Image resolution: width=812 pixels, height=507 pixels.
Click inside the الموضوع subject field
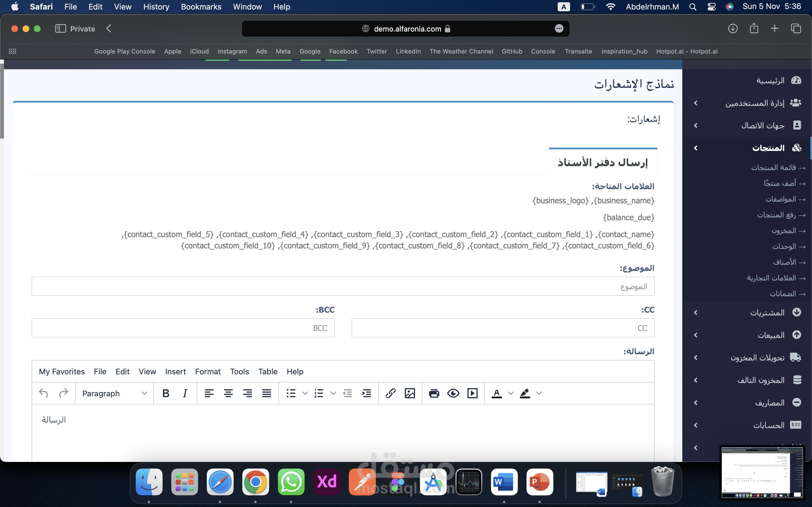(343, 286)
